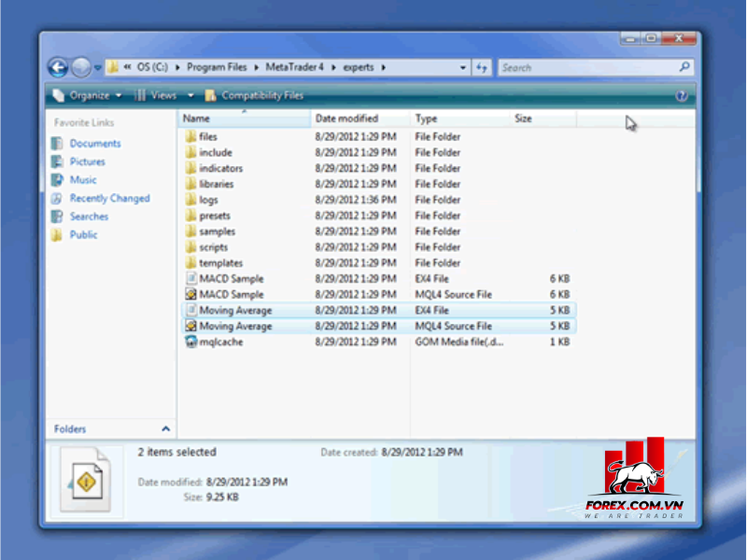Select the include folder icon
Image resolution: width=747 pixels, height=560 pixels.
[190, 152]
